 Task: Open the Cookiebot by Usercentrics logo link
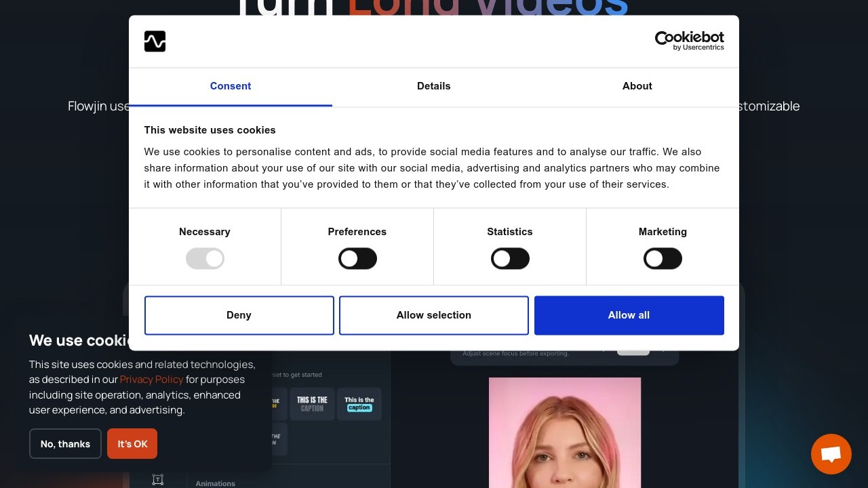point(689,41)
